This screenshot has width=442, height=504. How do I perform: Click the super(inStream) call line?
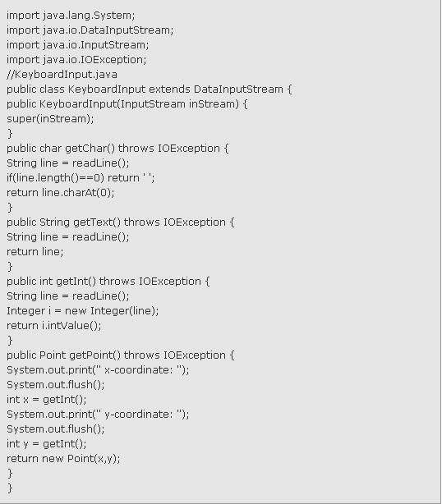click(x=50, y=119)
